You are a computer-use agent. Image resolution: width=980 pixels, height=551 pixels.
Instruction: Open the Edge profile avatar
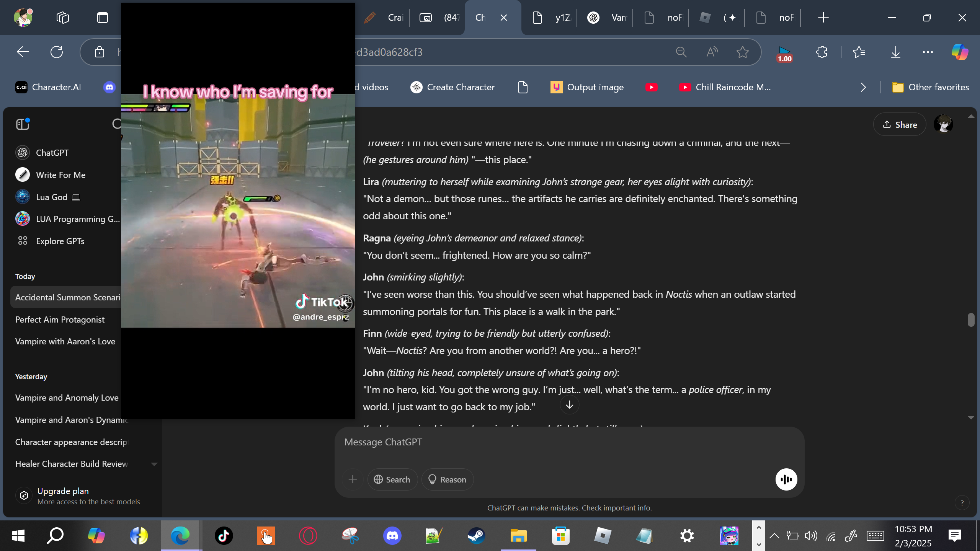(23, 18)
